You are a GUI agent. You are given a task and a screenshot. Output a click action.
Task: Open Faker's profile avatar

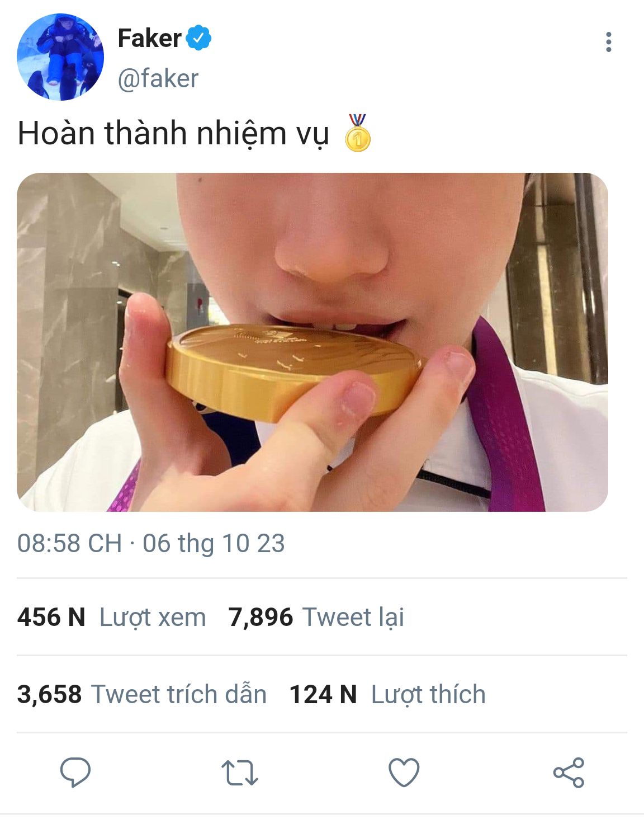[x=60, y=57]
